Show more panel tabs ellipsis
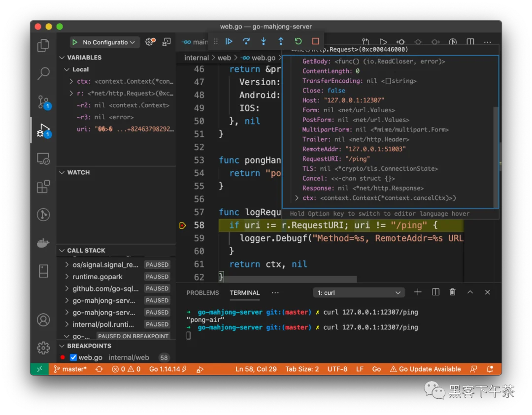The height and width of the screenshot is (415, 532). 275,292
